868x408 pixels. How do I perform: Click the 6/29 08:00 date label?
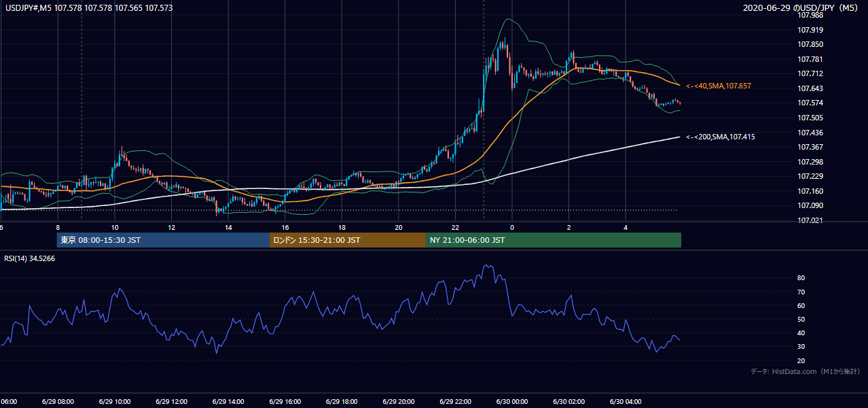coord(58,401)
